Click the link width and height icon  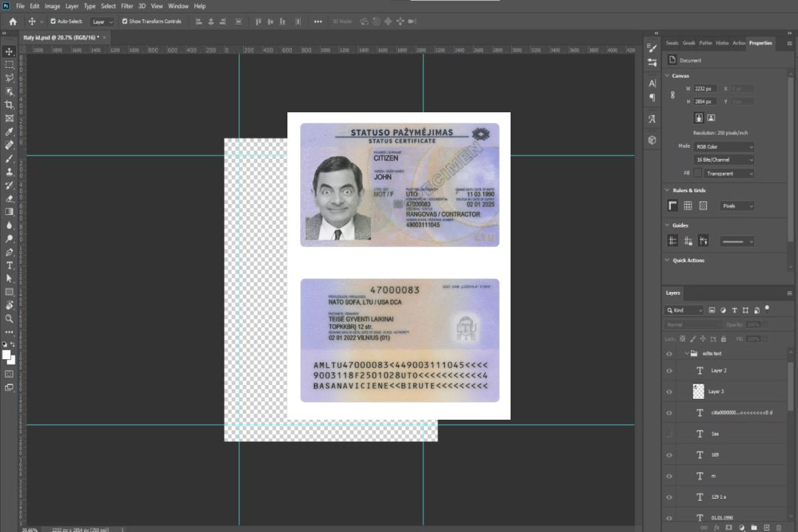[672, 95]
